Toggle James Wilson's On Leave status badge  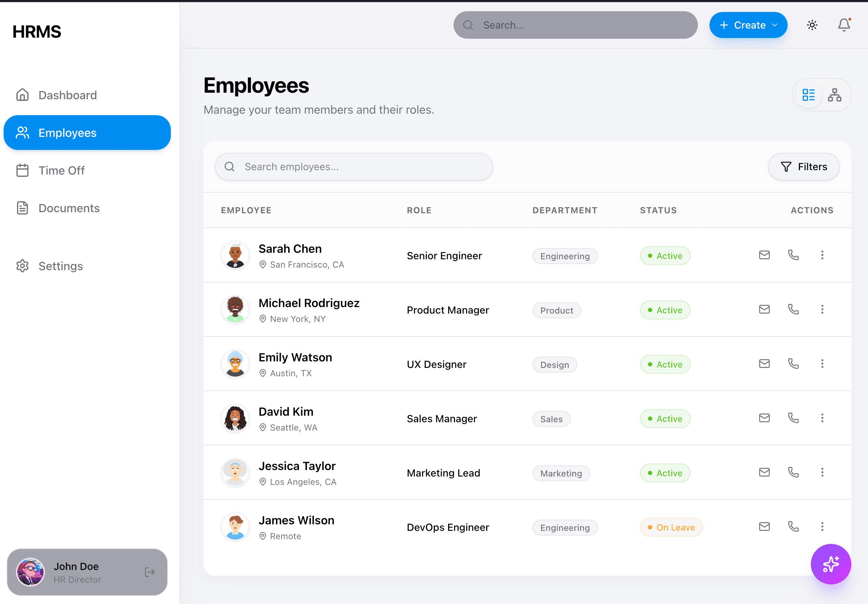point(671,527)
